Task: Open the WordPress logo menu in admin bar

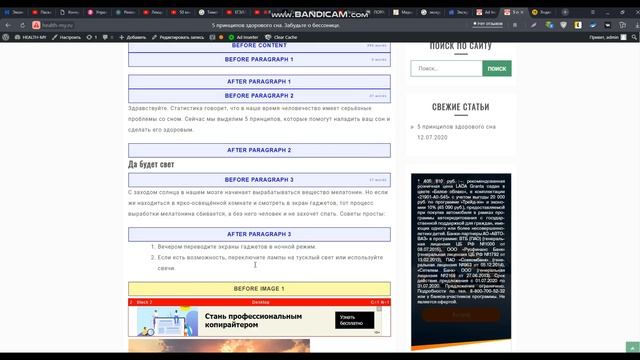Action: (6, 37)
